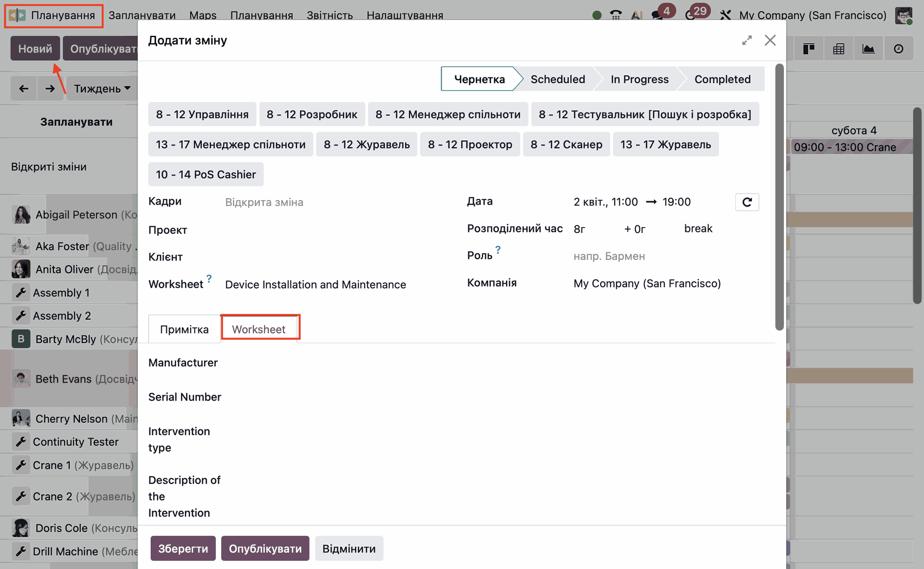This screenshot has width=924, height=569.
Task: Open the VoIP phone icon
Action: (x=616, y=15)
